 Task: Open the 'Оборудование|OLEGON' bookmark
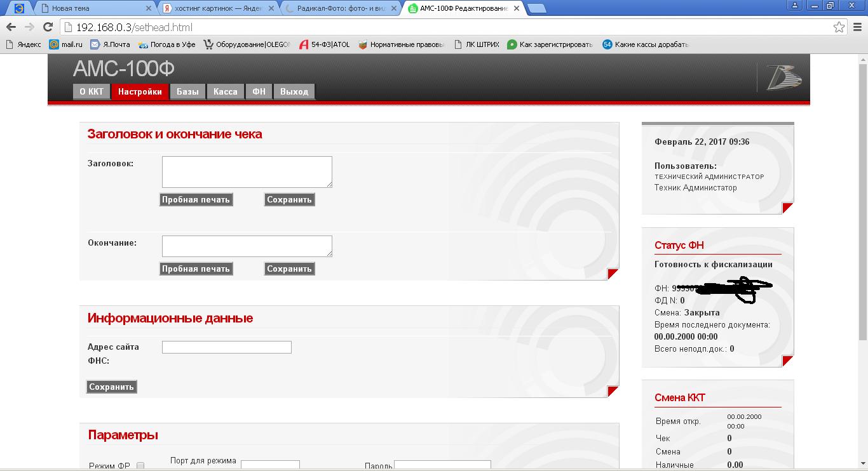tap(247, 44)
